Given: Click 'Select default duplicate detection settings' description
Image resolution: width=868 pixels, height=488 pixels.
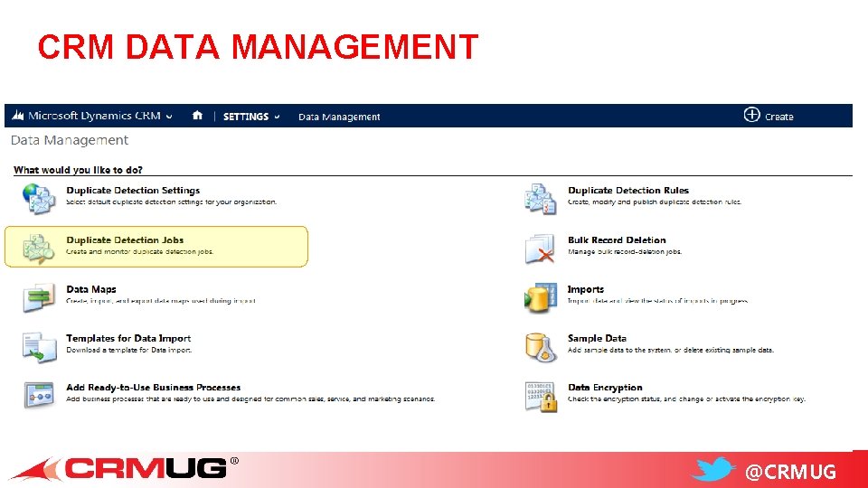Looking at the screenshot, I should point(171,202).
